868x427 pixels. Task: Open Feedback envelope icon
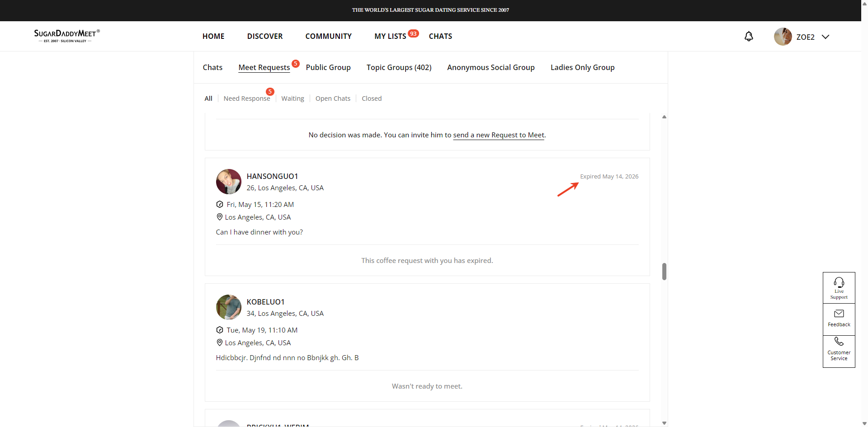click(x=839, y=314)
